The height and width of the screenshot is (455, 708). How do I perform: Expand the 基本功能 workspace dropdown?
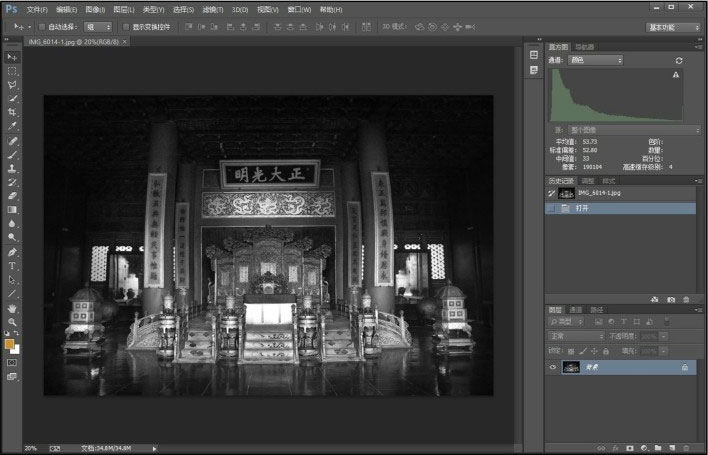(x=672, y=27)
